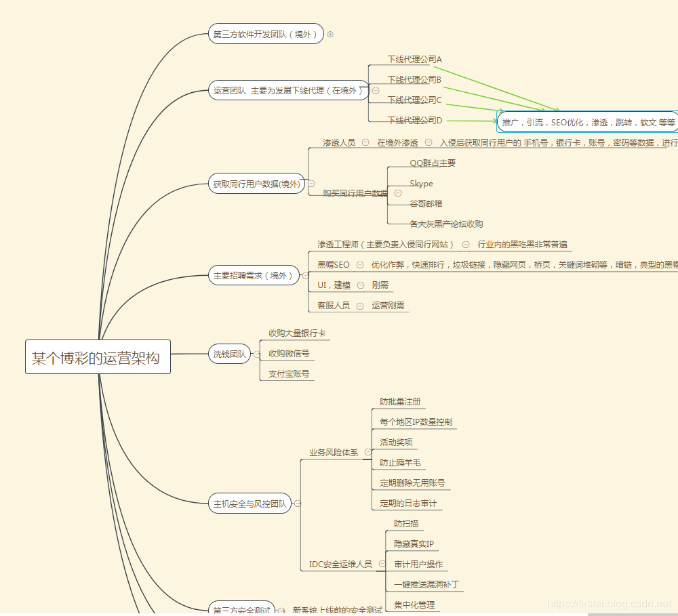Screen dimensions: 678x616
Task: Collapse the 客服人员 node
Action: (x=360, y=306)
